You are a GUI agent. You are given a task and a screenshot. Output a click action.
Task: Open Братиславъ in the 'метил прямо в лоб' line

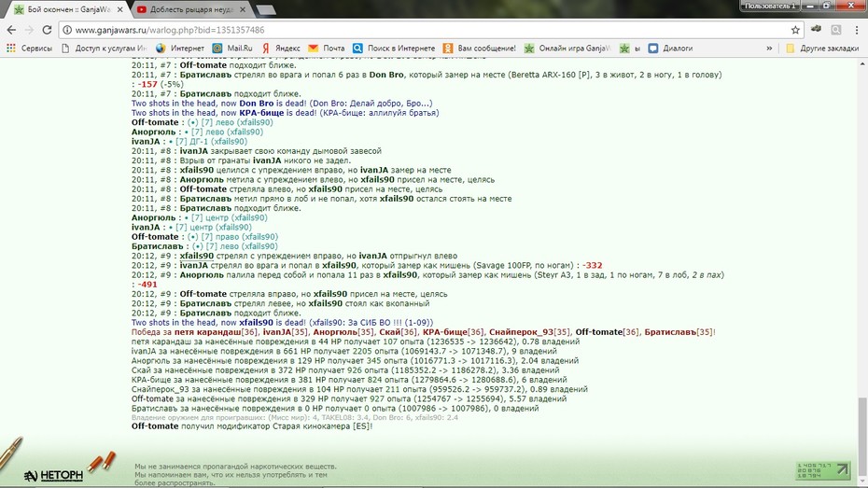205,199
